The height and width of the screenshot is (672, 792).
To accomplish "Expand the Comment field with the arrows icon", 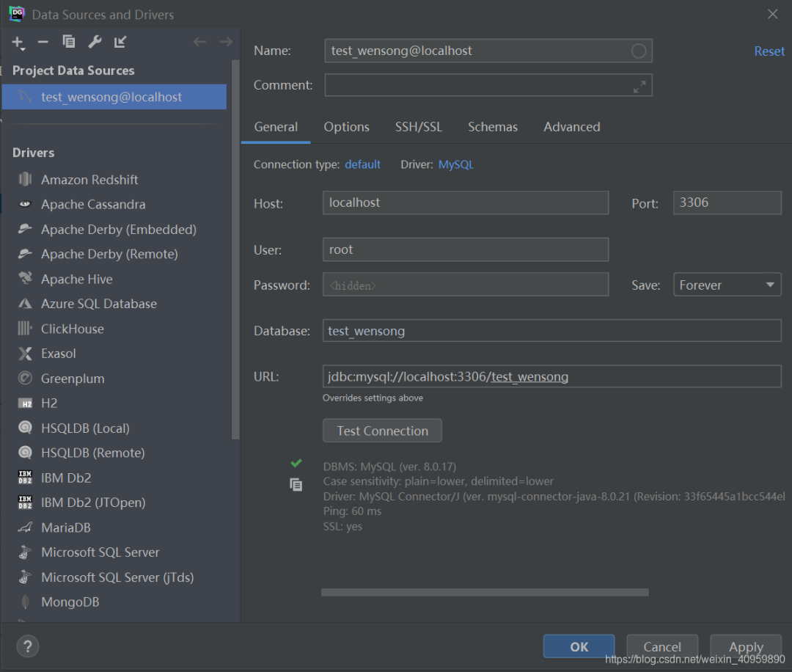I will [639, 86].
